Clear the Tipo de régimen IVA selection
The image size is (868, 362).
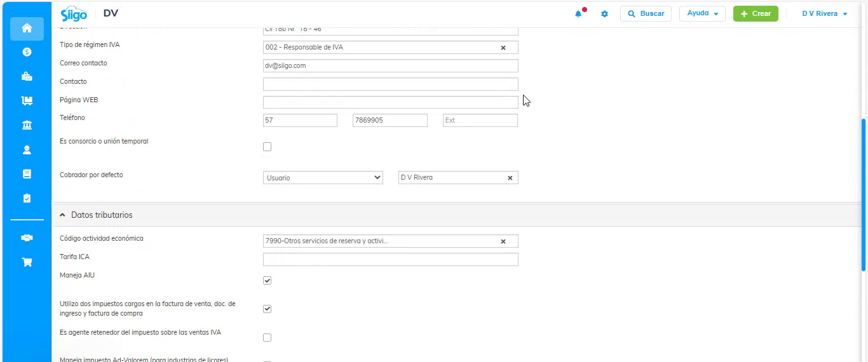[503, 48]
